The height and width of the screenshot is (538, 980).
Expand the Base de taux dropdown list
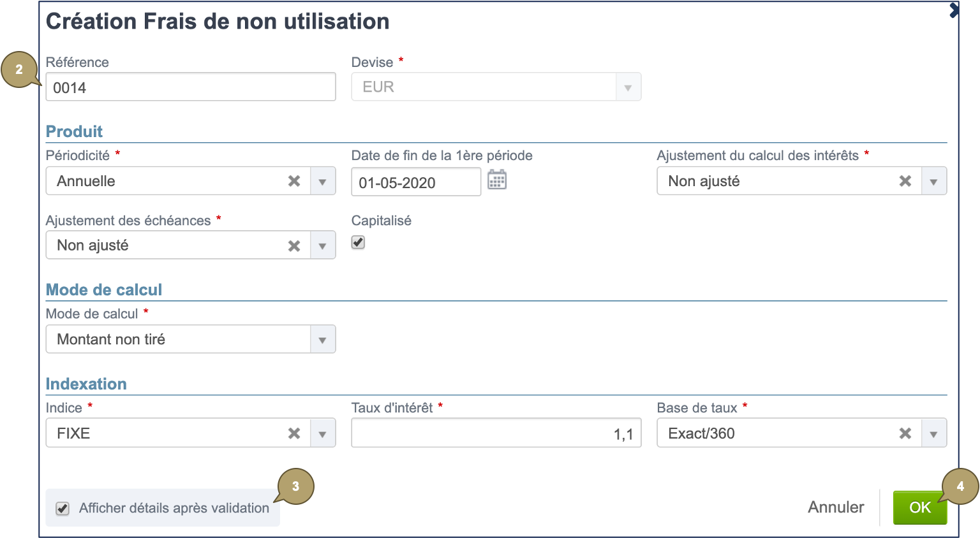933,433
